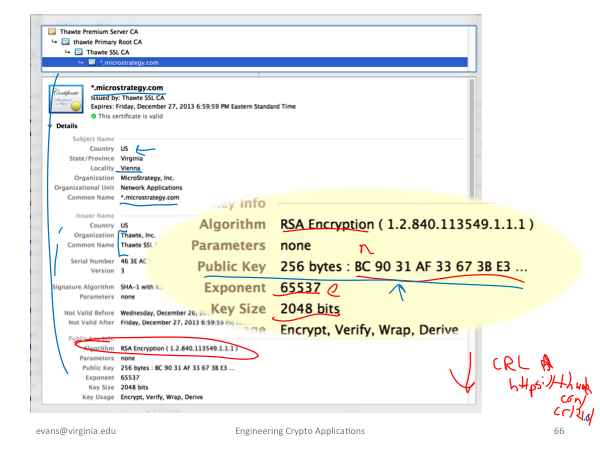The height and width of the screenshot is (450, 600).
Task: Click the 'Issued by: Thawte SSL CA' line
Action: (127, 98)
